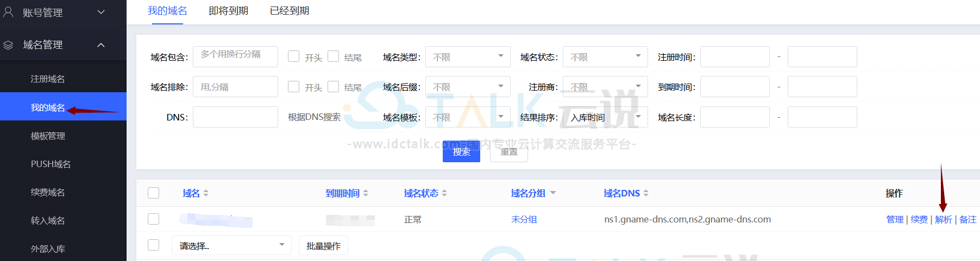The width and height of the screenshot is (980, 261).
Task: Open the 域名类型 dropdown
Action: tap(468, 57)
